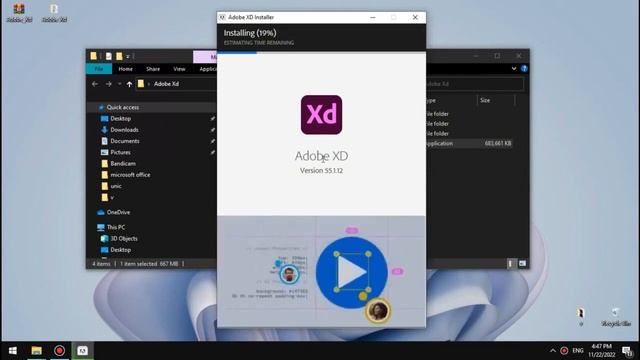
Task: Select the Application row sized 683,661 KB
Action: [469, 144]
